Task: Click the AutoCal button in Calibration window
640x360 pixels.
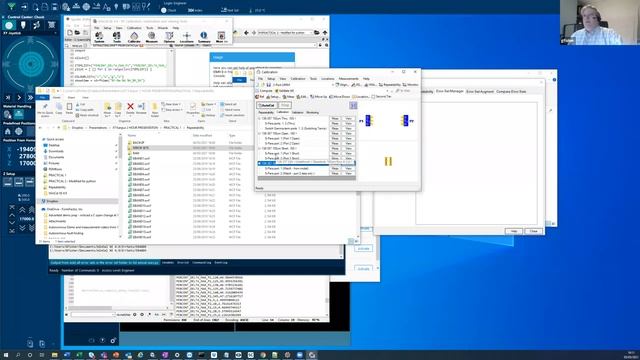Action: [x=267, y=105]
